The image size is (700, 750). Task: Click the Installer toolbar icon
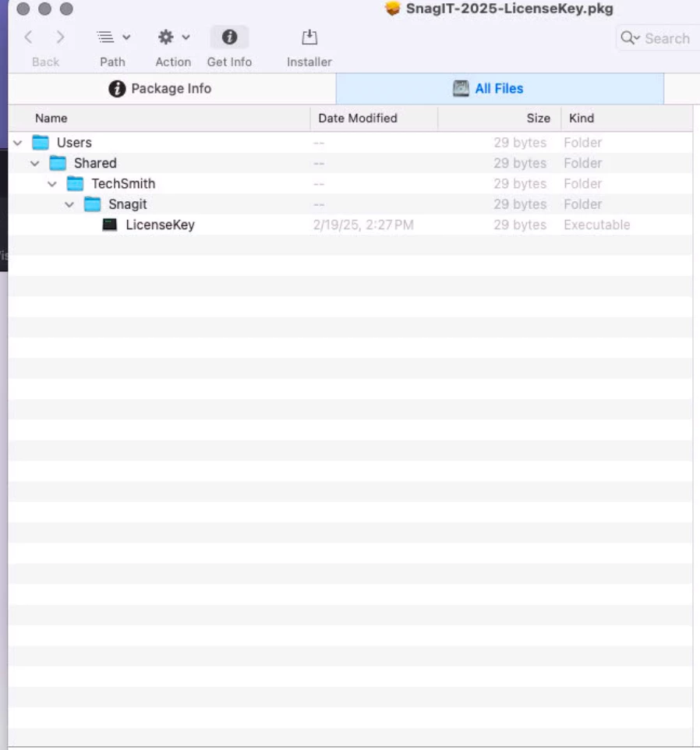pyautogui.click(x=309, y=37)
